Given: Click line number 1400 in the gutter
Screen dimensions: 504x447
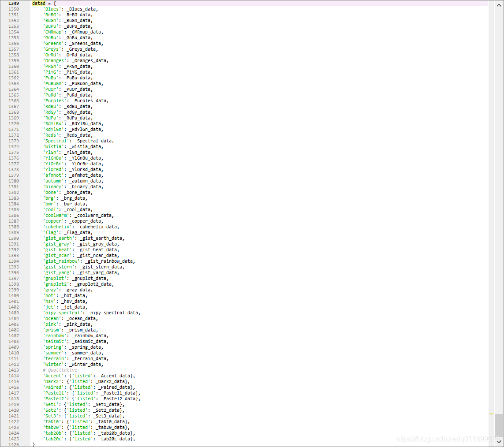Looking at the screenshot, I should coord(13,295).
